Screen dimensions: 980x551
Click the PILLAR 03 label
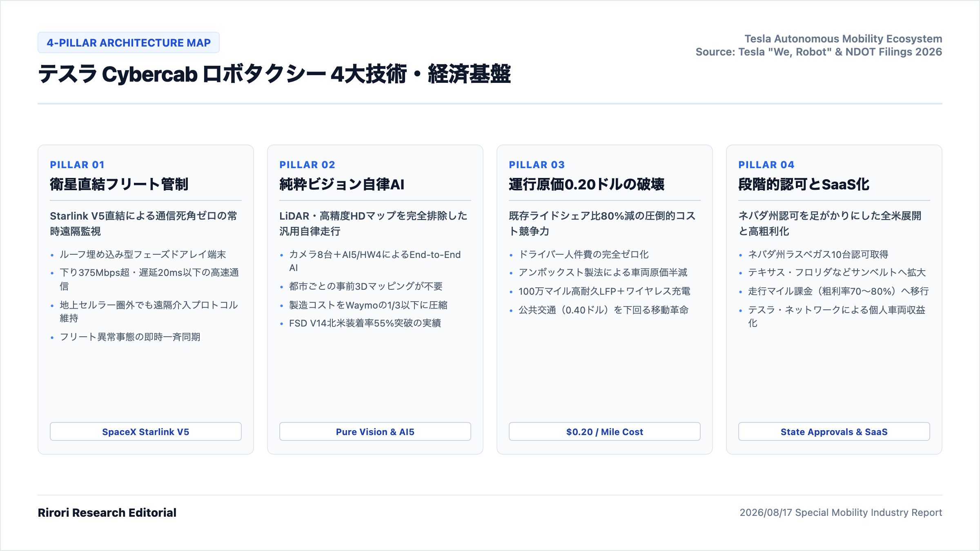[x=537, y=164]
